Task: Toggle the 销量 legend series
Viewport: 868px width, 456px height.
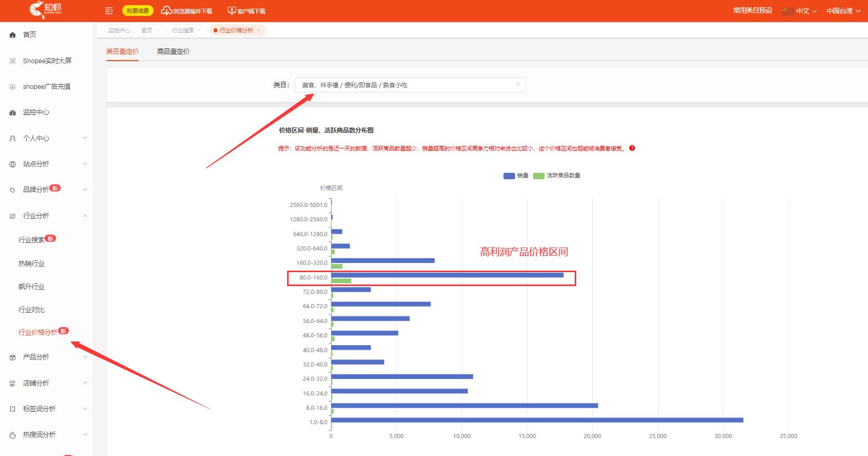Action: pos(516,176)
